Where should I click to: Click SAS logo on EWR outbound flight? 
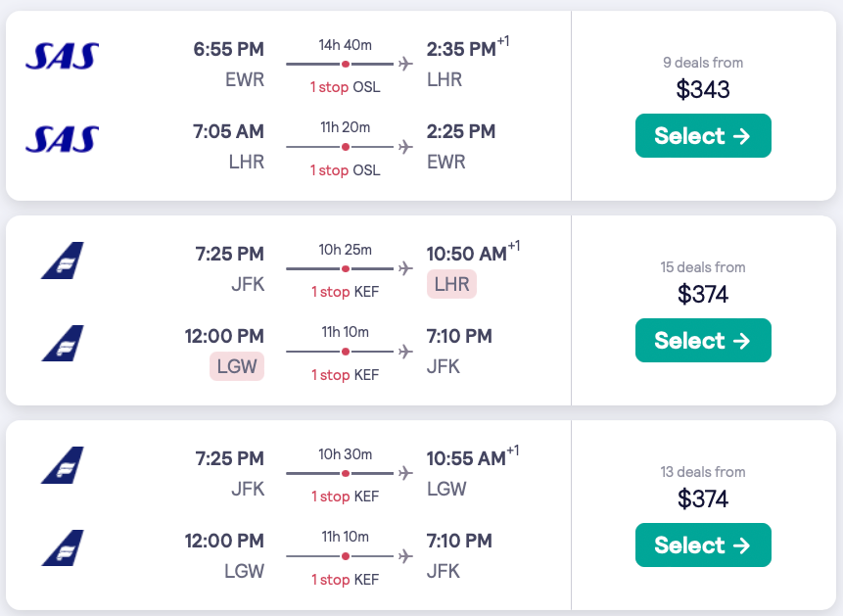pos(62,57)
